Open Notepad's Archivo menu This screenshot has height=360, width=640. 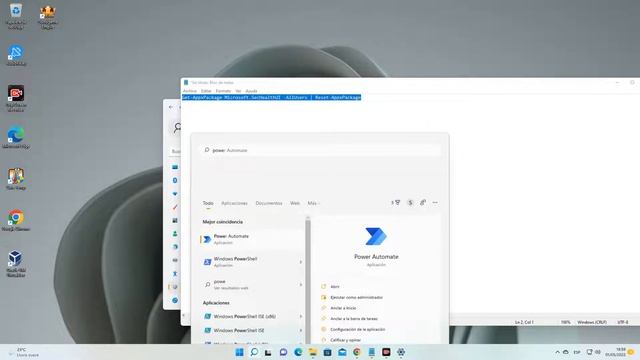(189, 91)
